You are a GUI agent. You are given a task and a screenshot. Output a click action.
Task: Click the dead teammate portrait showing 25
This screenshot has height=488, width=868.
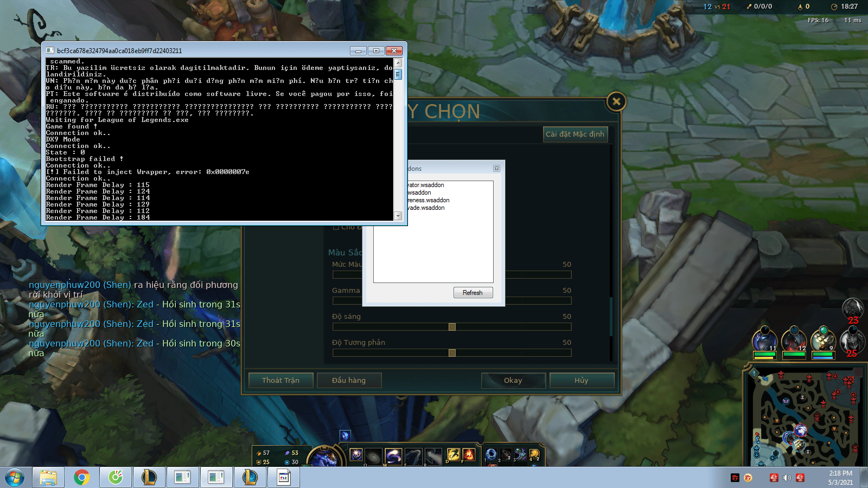[x=852, y=342]
